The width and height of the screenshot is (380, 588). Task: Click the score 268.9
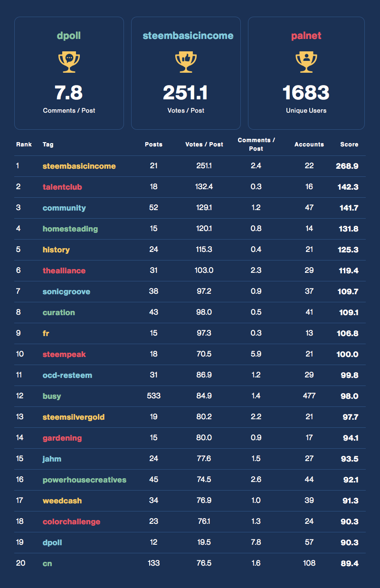[x=347, y=166]
